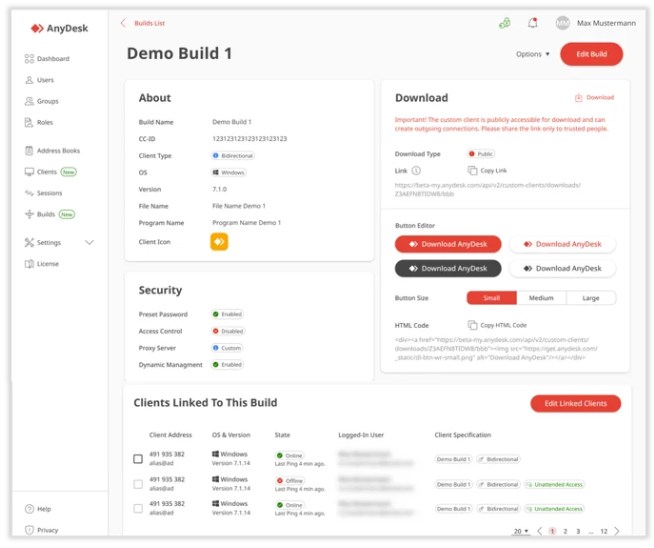Image resolution: width=654 pixels, height=548 pixels.
Task: Select Medium button size tab
Action: pos(541,298)
